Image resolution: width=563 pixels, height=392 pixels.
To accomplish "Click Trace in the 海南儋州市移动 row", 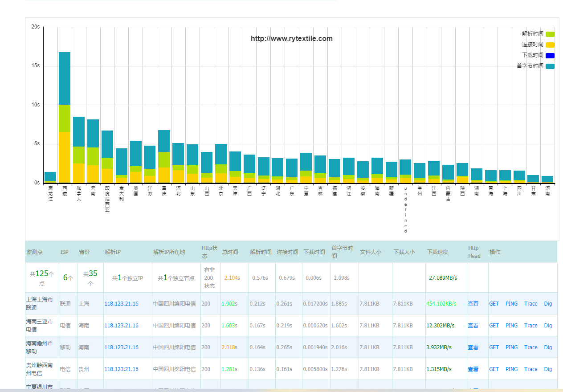I will coord(530,347).
